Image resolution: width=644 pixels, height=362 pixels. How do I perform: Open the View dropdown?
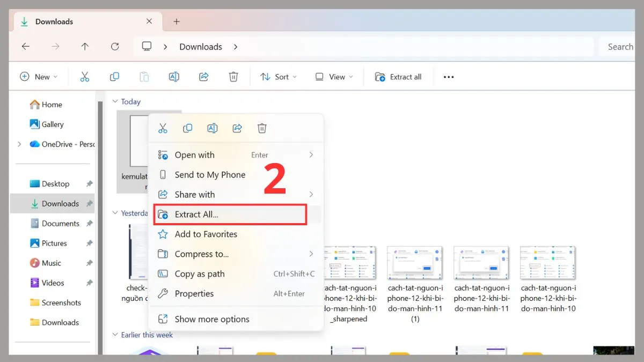(x=334, y=77)
